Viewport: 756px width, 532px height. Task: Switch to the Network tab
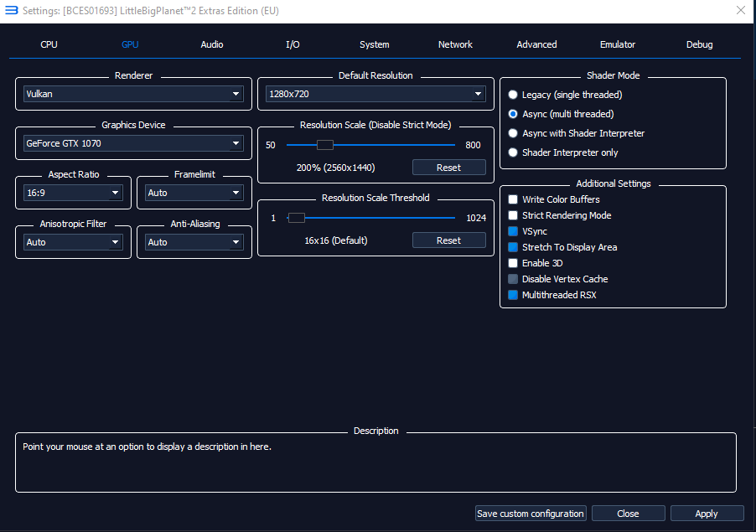455,44
